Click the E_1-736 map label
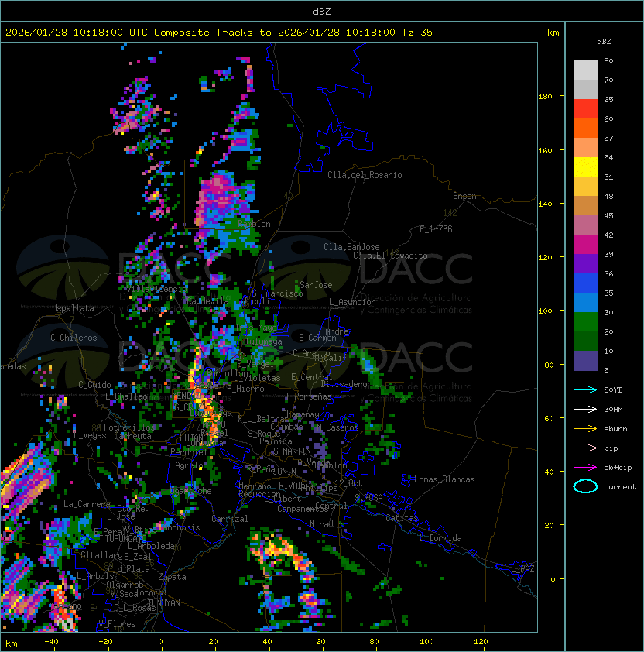 436,229
